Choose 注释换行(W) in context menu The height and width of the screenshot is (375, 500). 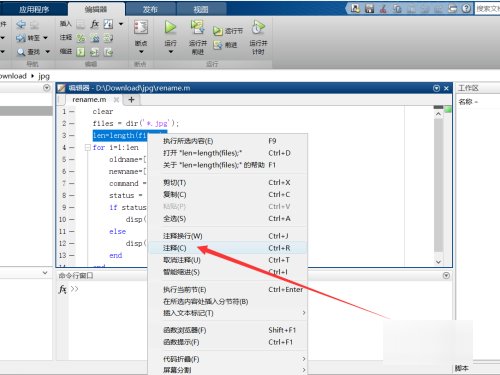(227, 236)
